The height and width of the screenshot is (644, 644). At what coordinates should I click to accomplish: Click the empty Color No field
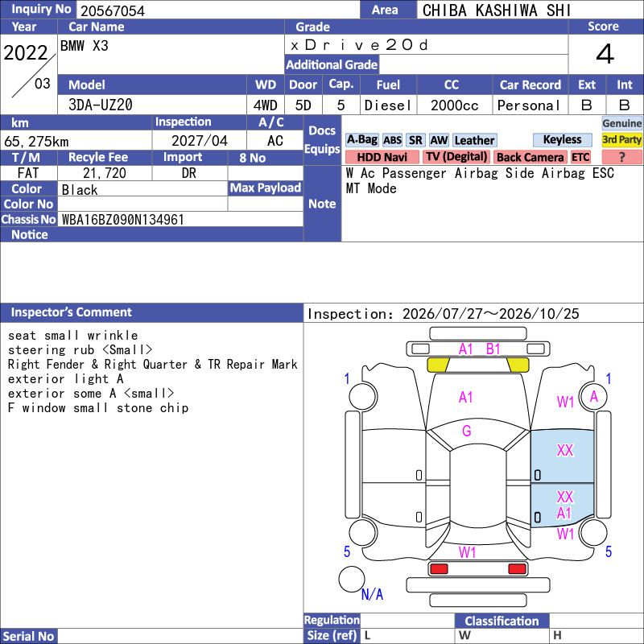click(x=142, y=204)
